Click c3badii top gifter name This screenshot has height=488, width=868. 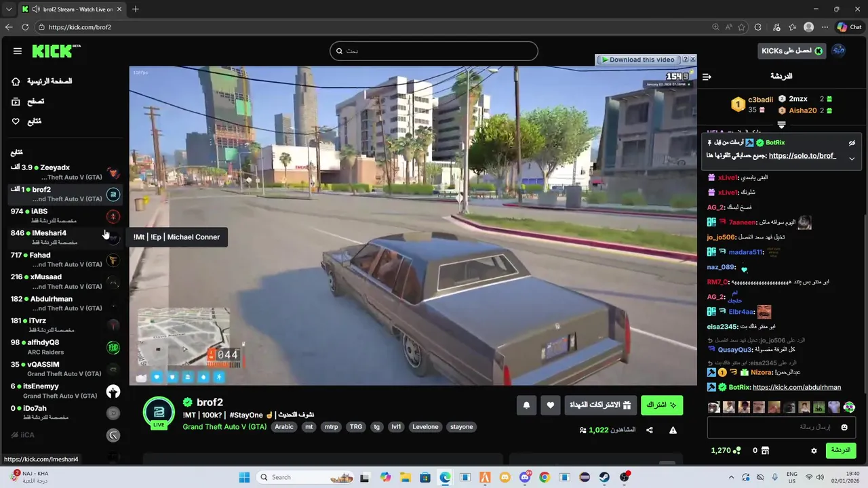(760, 100)
